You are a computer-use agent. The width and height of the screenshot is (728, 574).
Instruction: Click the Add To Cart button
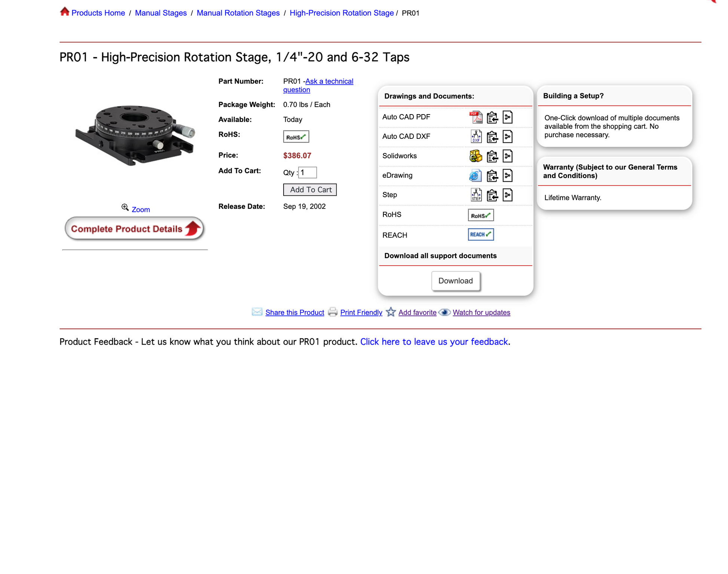pos(310,190)
